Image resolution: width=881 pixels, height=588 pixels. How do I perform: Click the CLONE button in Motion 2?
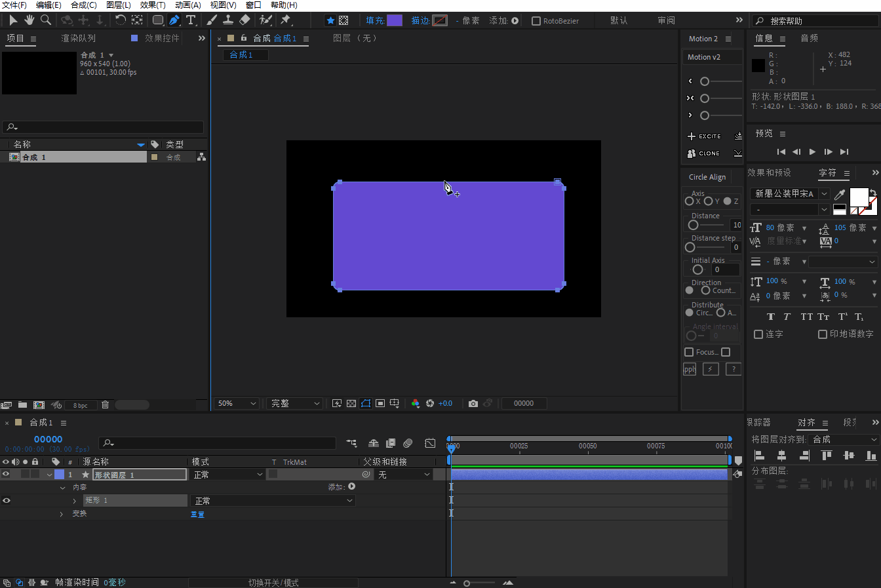[x=703, y=153]
